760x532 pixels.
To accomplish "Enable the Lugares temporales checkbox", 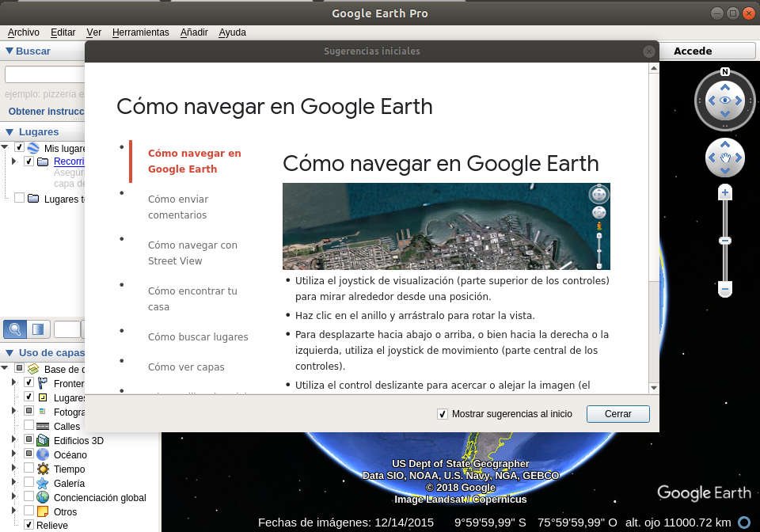I will 19,198.
